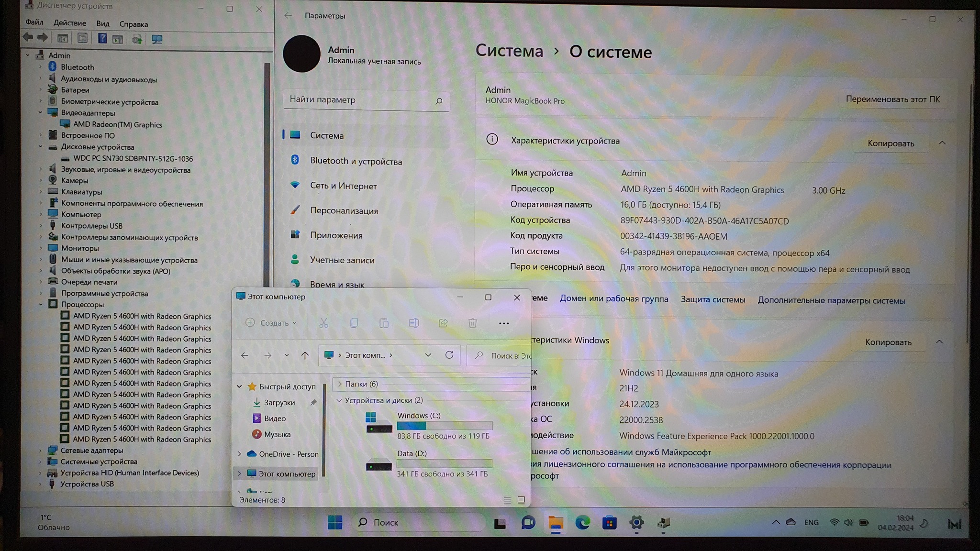Open the Windows (C:) drive usage bar
Viewport: 980px width, 551px height.
coord(444,425)
